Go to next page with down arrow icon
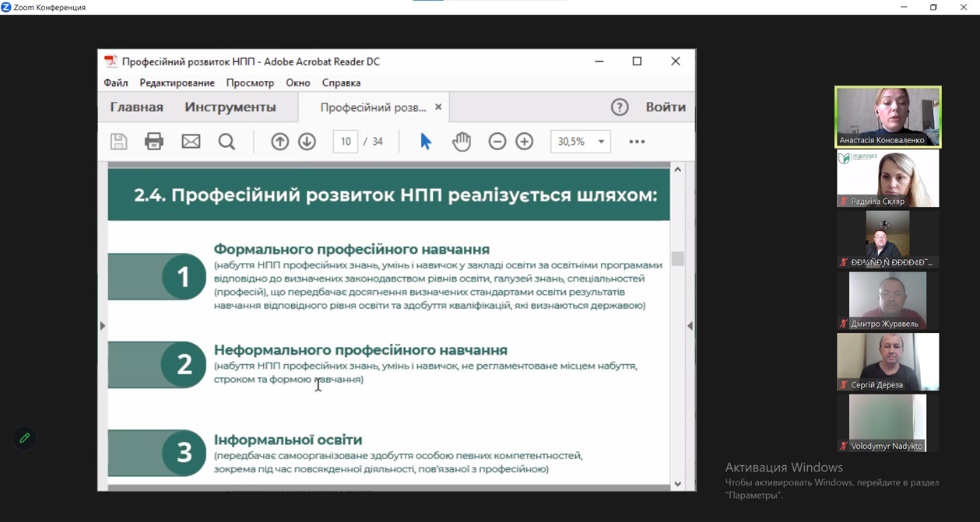 coord(307,141)
